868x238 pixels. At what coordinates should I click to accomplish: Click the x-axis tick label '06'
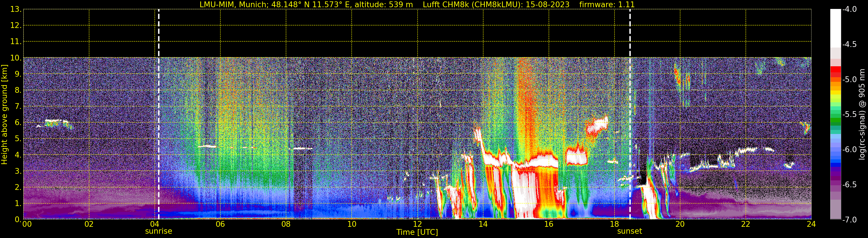point(220,224)
